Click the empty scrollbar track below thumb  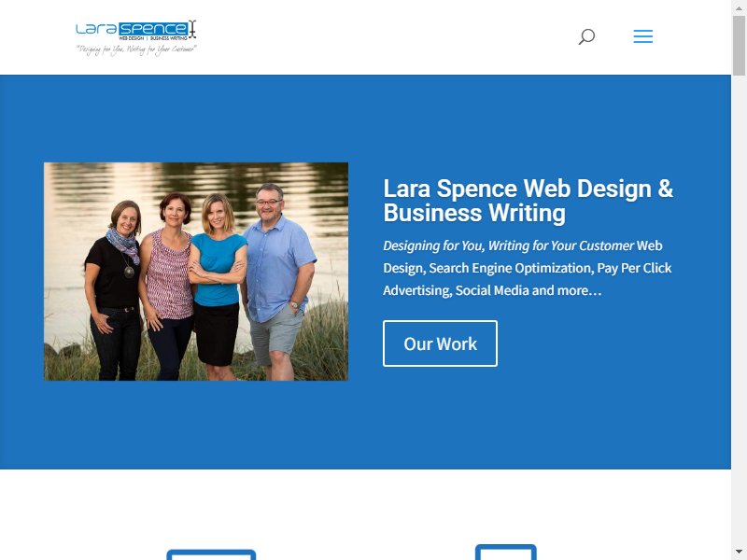pyautogui.click(x=739, y=310)
